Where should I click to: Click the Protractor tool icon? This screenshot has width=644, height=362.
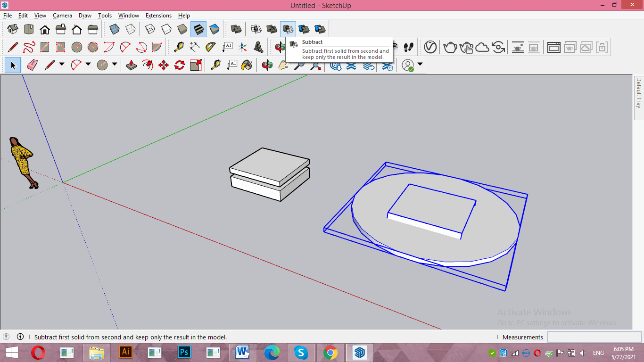click(x=210, y=47)
